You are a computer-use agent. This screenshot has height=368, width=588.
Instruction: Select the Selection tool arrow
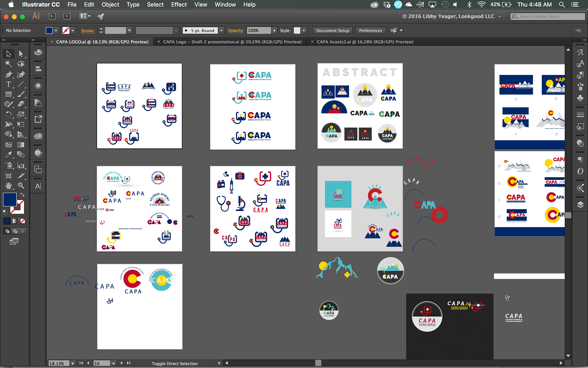[x=8, y=54]
